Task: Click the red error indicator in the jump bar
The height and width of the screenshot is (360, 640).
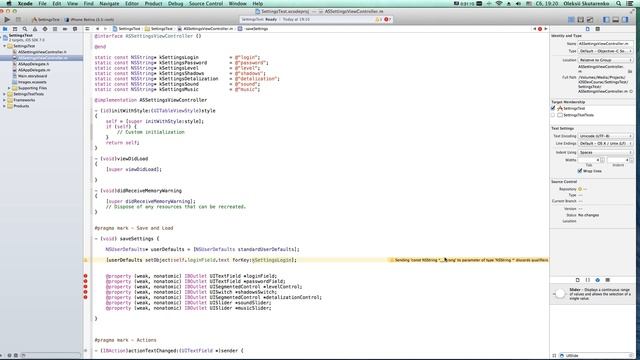Action: coord(540,29)
